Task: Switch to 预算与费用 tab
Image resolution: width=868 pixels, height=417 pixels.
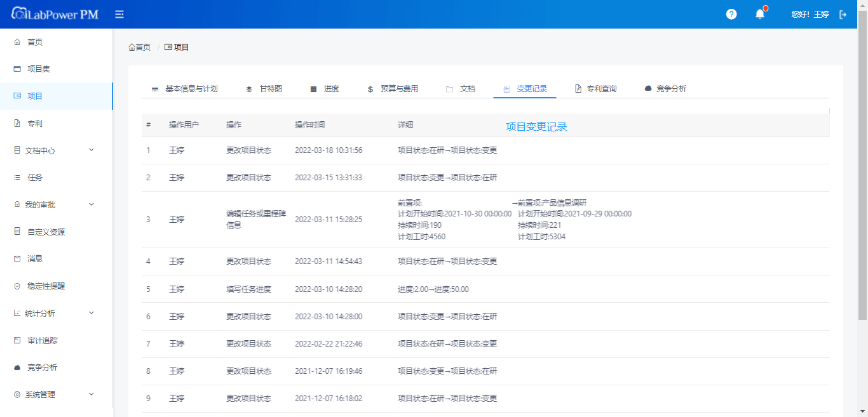Action: [x=393, y=89]
